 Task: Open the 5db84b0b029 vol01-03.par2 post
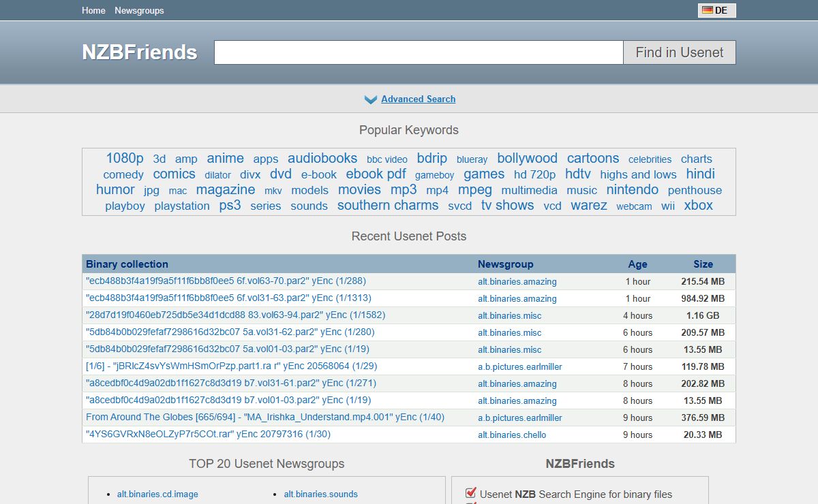point(228,349)
